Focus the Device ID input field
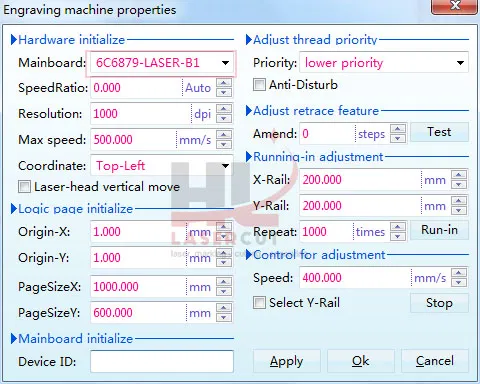 [x=162, y=361]
